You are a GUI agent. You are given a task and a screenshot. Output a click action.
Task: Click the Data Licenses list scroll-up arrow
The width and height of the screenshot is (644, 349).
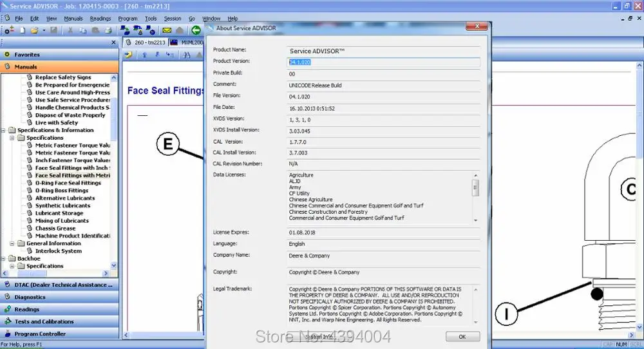tap(476, 175)
